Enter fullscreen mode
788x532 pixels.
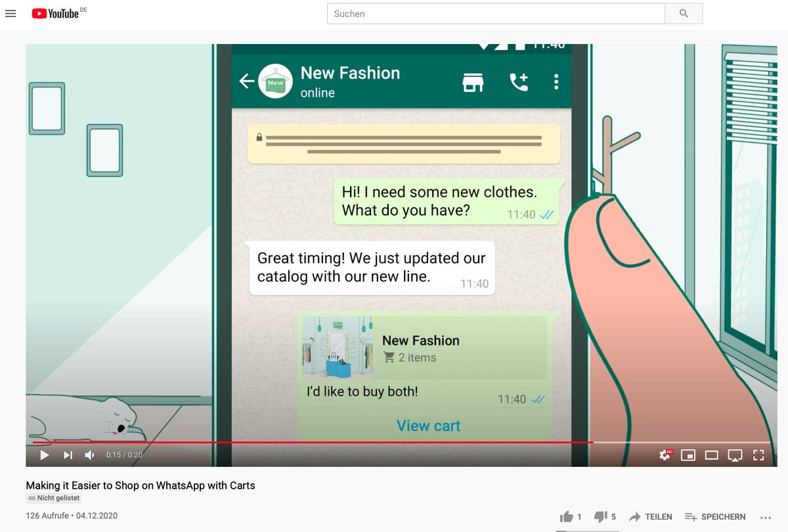click(758, 454)
